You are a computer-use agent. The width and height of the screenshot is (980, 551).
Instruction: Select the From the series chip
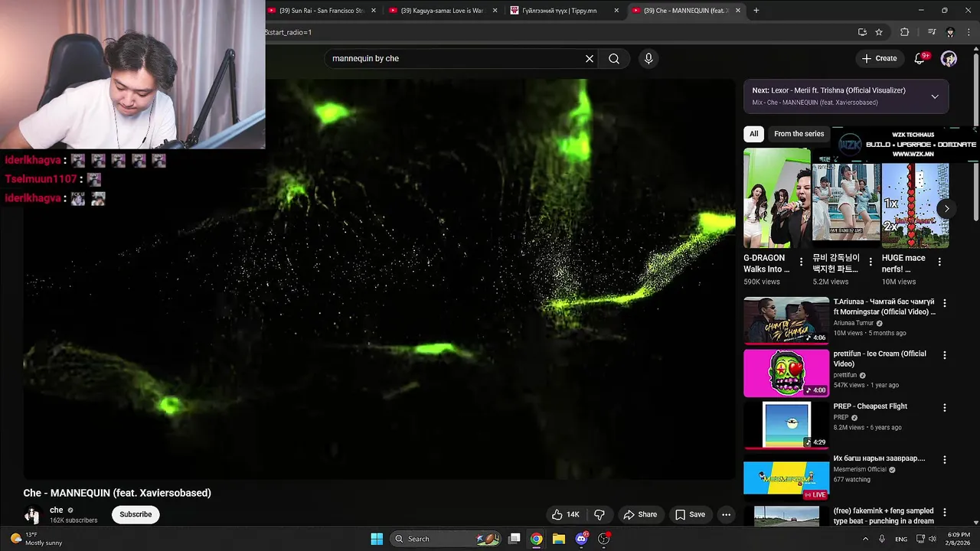pyautogui.click(x=799, y=134)
